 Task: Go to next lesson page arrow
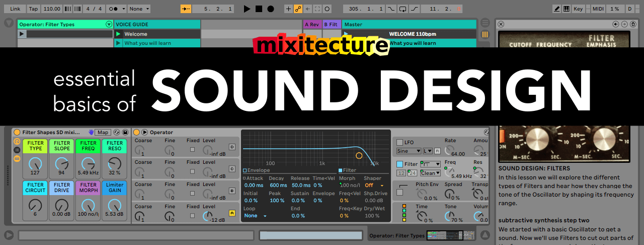click(624, 24)
